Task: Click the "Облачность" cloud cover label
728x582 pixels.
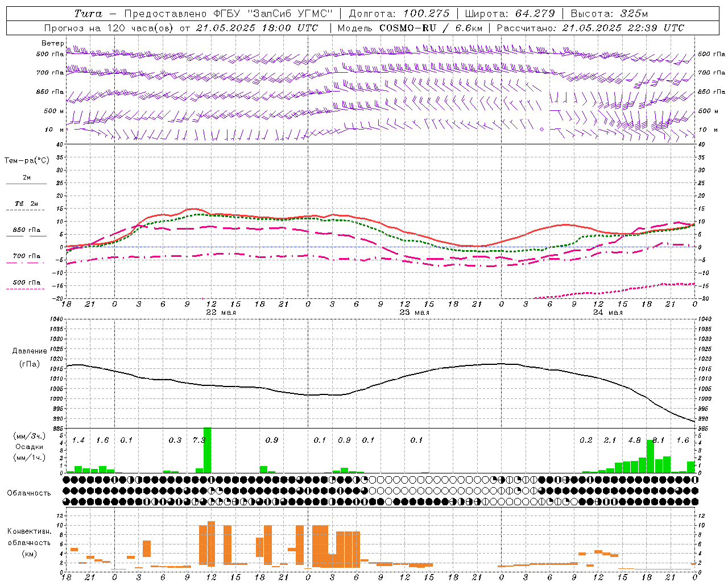Action: [x=28, y=493]
